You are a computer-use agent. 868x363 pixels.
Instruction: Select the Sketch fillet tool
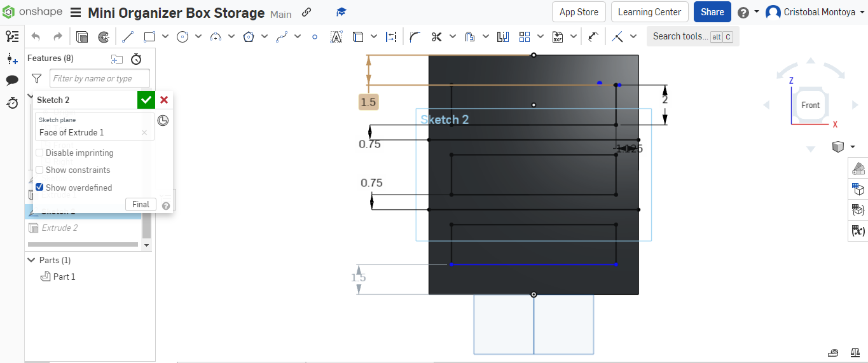(x=415, y=37)
